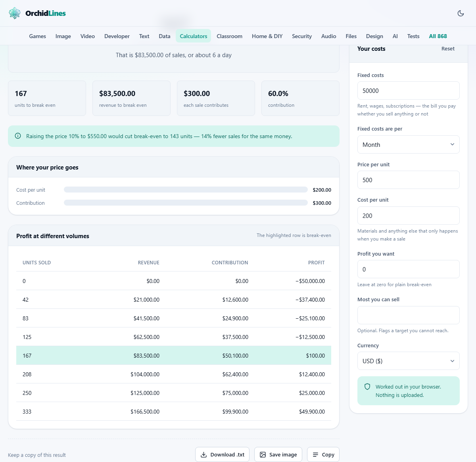Image resolution: width=476 pixels, height=462 pixels.
Task: Click the Contribution progress bar
Action: coord(186,203)
